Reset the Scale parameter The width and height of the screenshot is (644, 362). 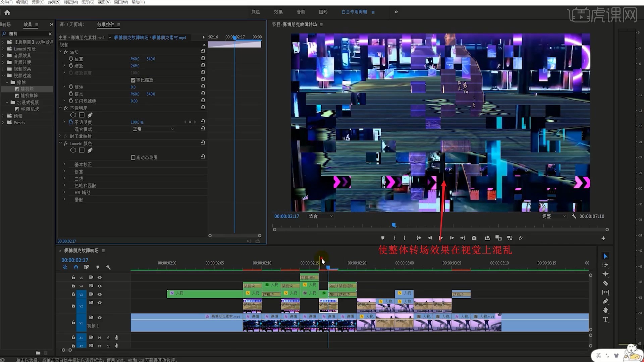203,65
